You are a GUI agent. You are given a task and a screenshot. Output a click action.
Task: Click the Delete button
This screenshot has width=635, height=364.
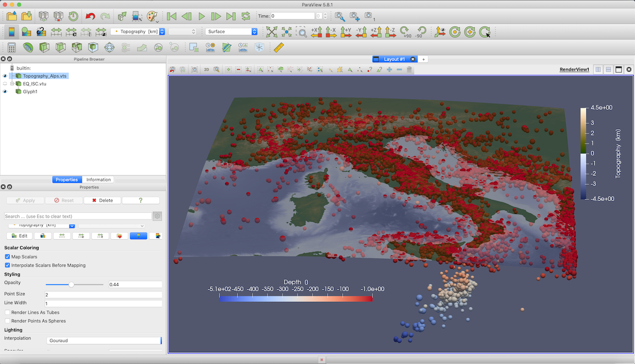(x=102, y=200)
